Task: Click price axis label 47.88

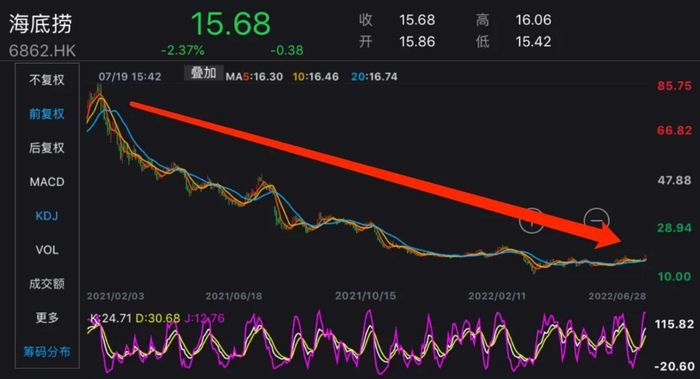Action: 674,180
